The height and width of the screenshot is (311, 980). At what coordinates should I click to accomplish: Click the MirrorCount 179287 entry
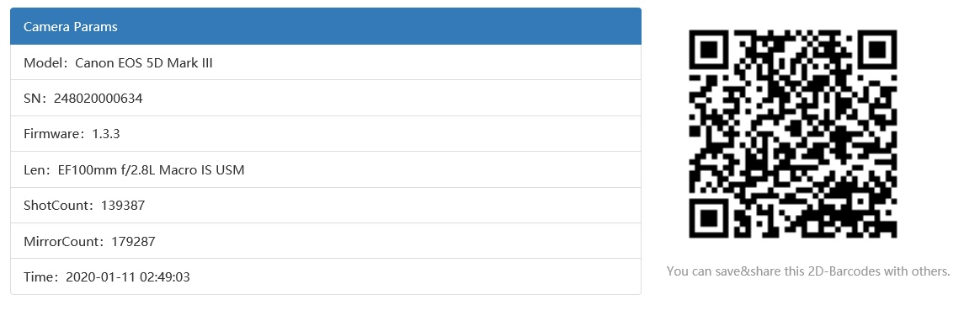click(x=326, y=241)
